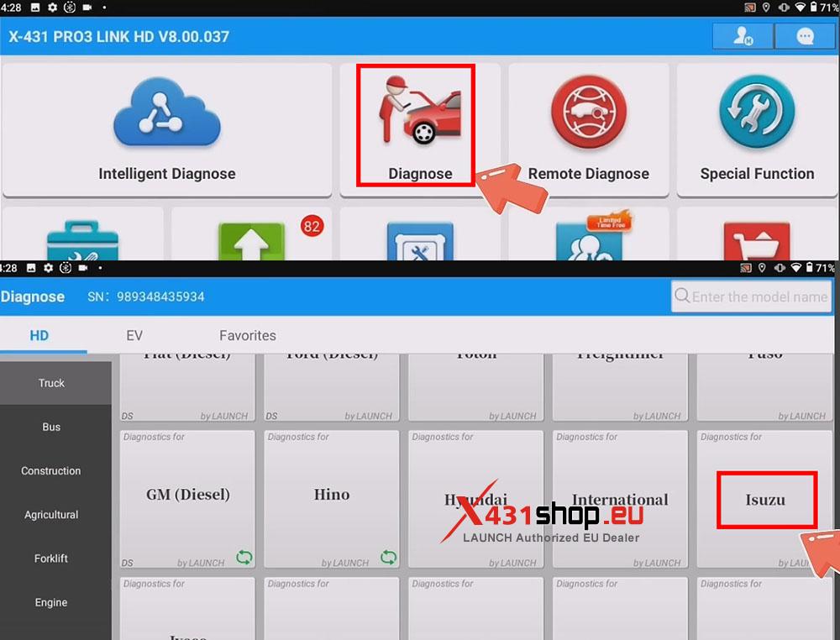Viewport: 840px width, 640px height.
Task: Open Iveco diagnostics card
Action: [187, 608]
